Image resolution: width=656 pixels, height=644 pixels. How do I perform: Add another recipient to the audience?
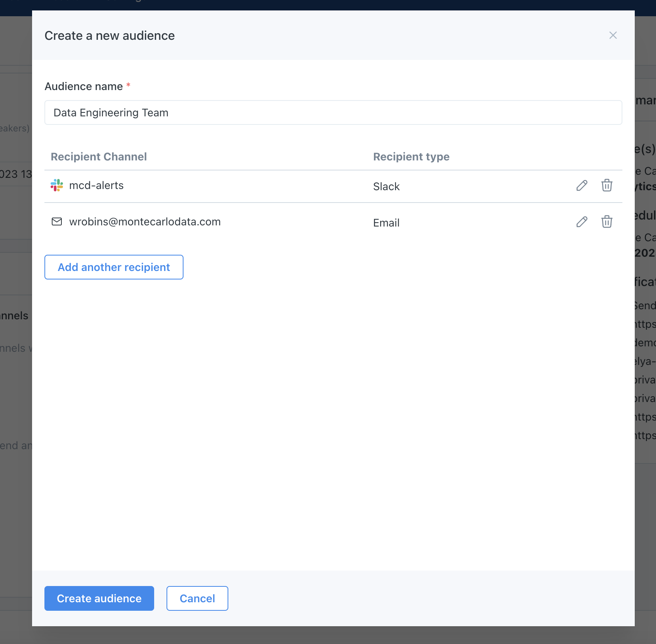pyautogui.click(x=114, y=267)
